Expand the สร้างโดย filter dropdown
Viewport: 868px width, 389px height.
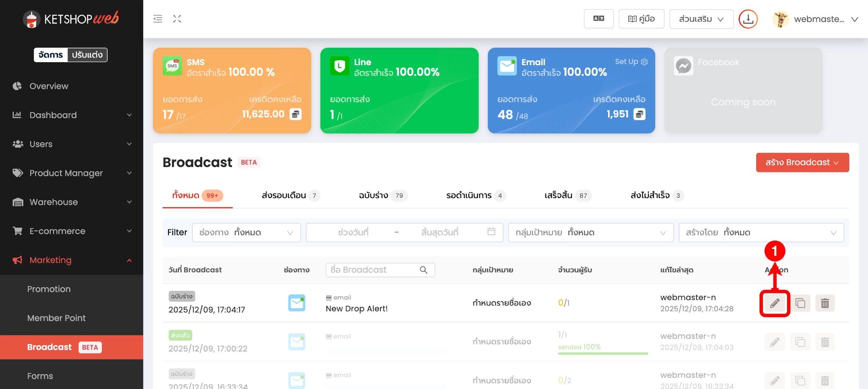761,233
